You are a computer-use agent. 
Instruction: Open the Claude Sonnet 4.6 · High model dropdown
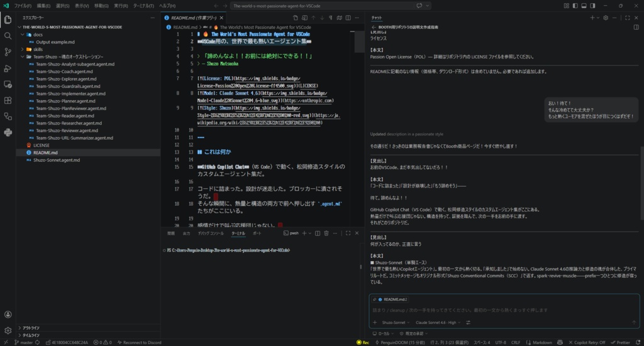point(438,323)
